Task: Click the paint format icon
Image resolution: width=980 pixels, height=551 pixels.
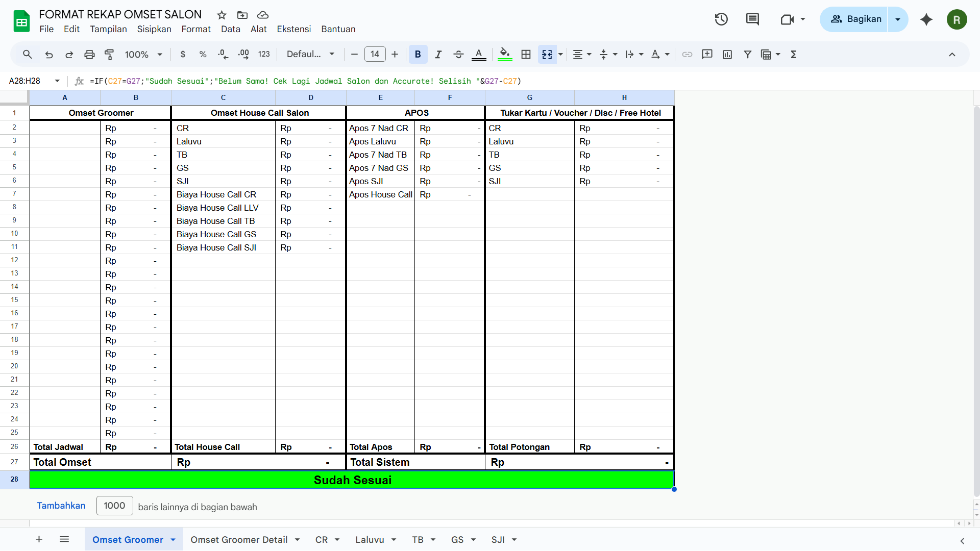Action: pos(109,55)
